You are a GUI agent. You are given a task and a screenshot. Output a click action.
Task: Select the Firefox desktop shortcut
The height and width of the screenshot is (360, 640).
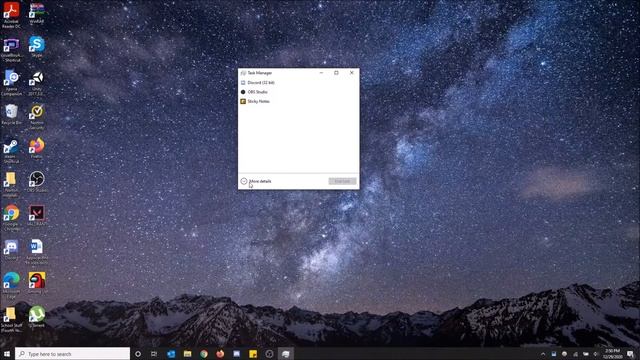click(x=37, y=148)
